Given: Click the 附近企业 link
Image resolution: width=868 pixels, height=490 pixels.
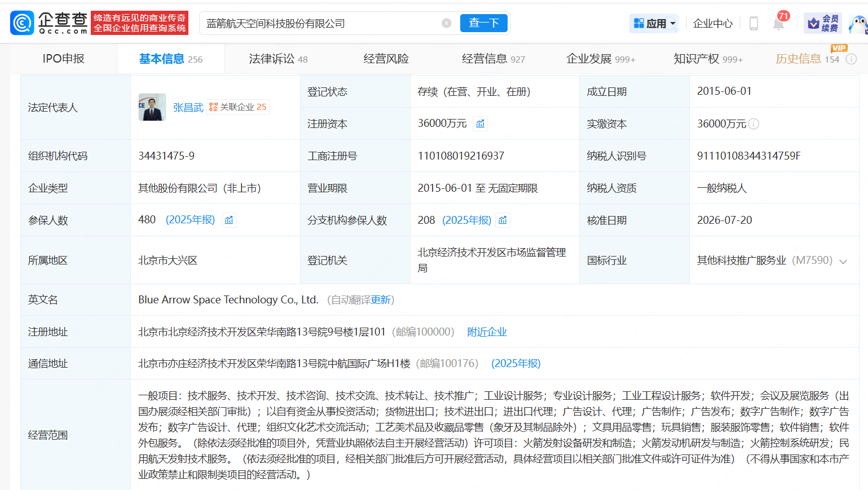Looking at the screenshot, I should tap(487, 332).
